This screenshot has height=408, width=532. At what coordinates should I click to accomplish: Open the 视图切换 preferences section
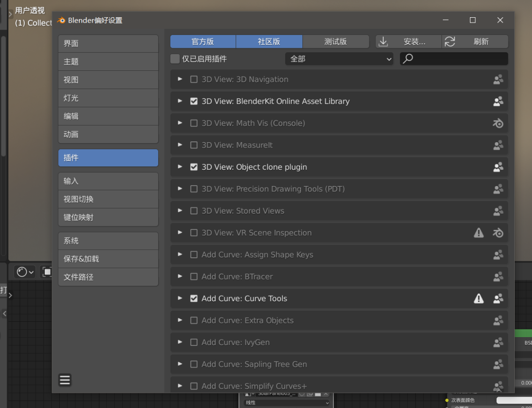[x=108, y=199]
